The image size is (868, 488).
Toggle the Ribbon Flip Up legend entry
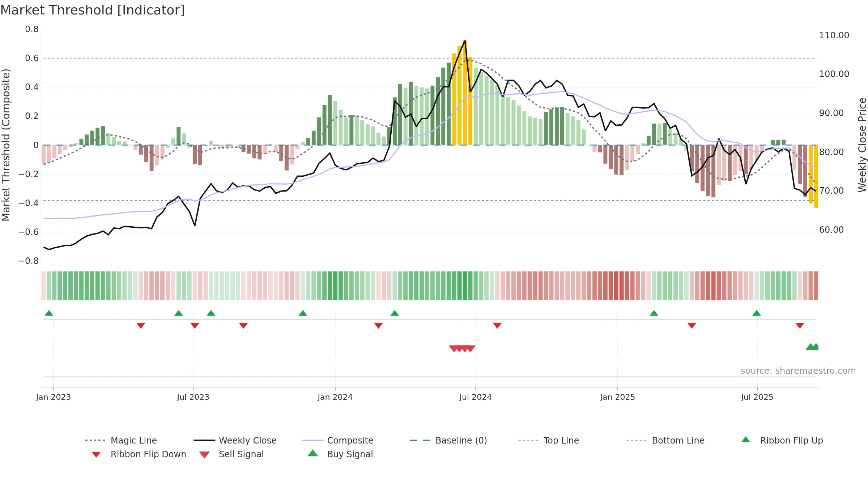(x=782, y=440)
